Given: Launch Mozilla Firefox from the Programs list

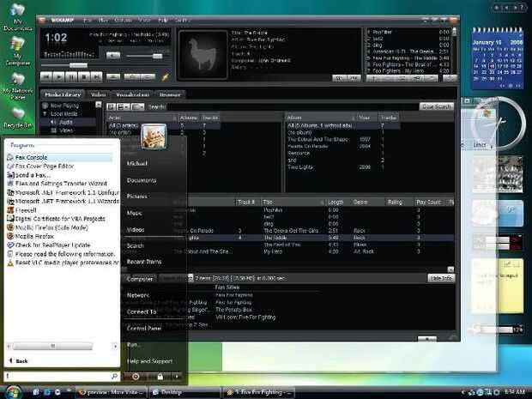Looking at the screenshot, I should [x=31, y=236].
